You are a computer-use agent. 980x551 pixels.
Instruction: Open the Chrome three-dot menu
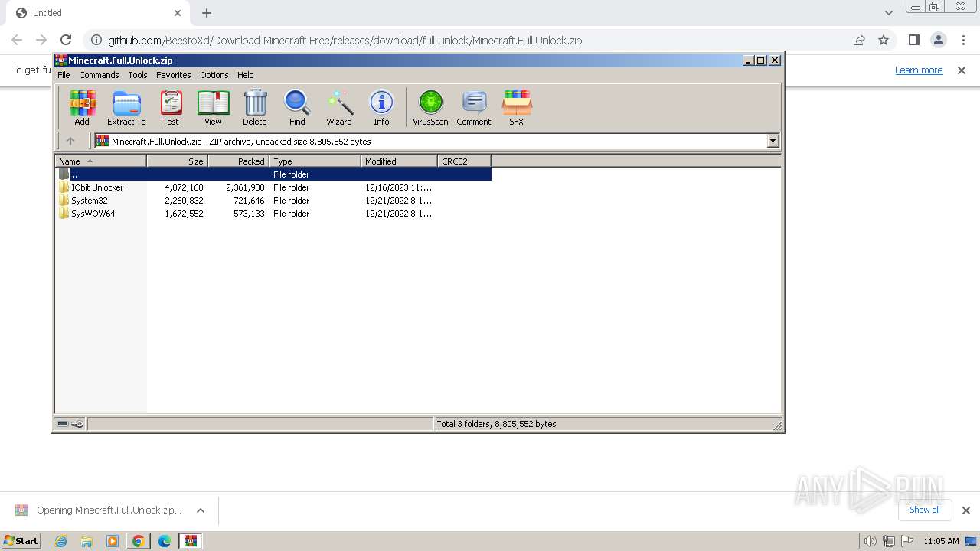point(963,40)
